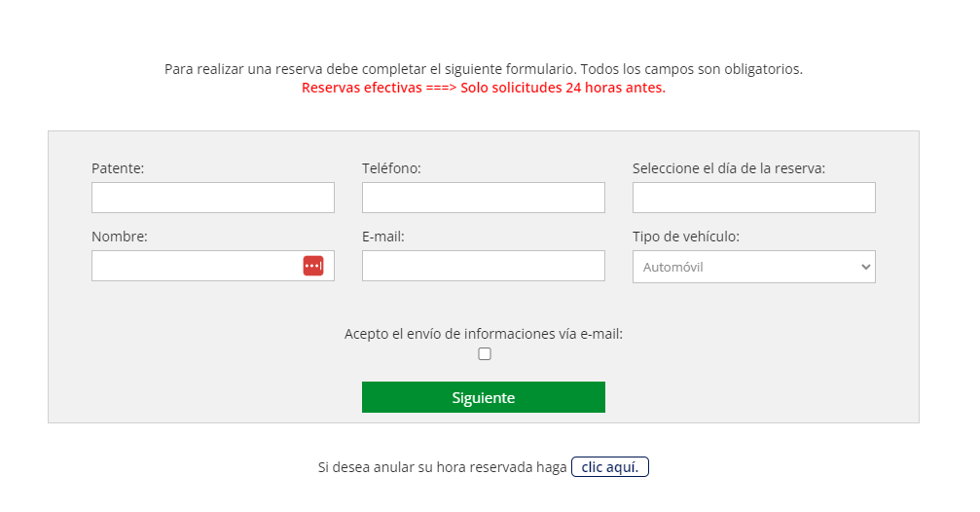Click into the Teléfono text box
The image size is (980, 512).
pyautogui.click(x=483, y=198)
